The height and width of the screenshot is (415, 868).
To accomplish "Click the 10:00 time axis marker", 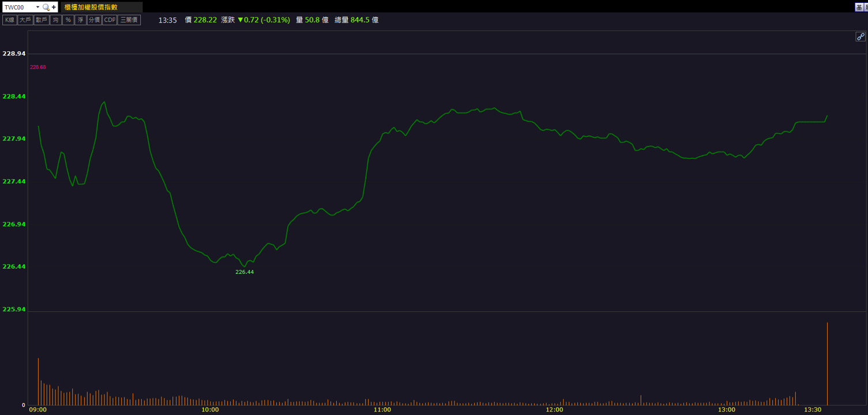I will point(210,410).
